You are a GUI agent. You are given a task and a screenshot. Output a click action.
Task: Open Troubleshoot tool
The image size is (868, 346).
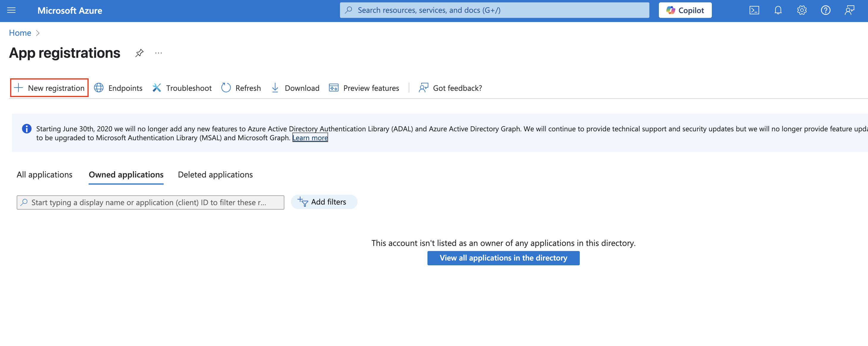tap(182, 88)
